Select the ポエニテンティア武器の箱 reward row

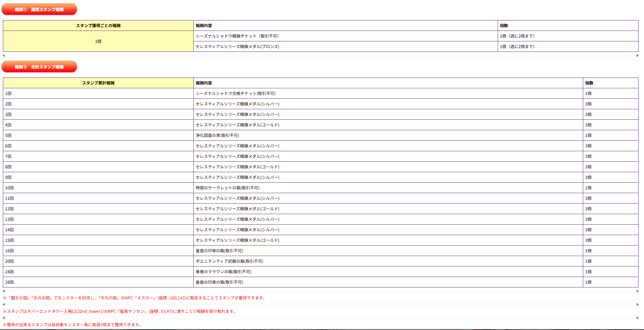point(229,261)
